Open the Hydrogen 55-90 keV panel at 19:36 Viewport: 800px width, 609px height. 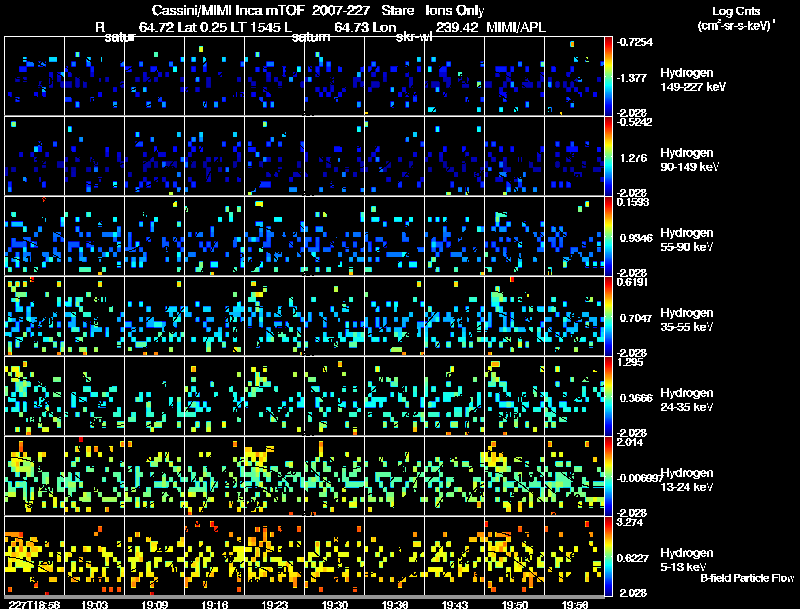[x=394, y=236]
